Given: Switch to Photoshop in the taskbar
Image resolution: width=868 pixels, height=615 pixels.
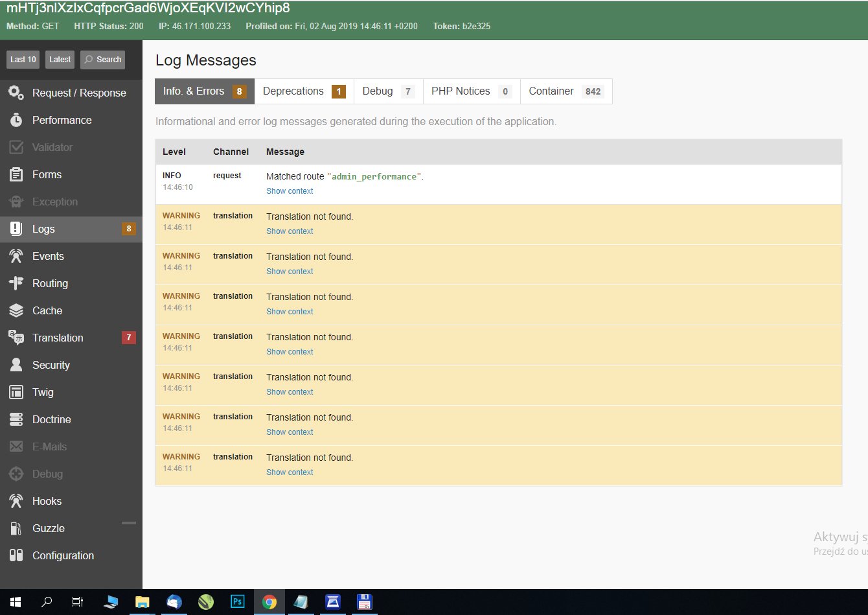Looking at the screenshot, I should pos(238,602).
